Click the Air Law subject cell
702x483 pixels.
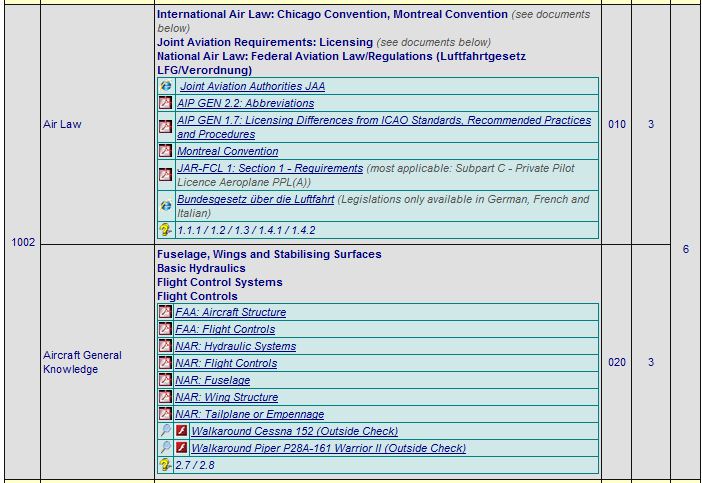(62, 125)
